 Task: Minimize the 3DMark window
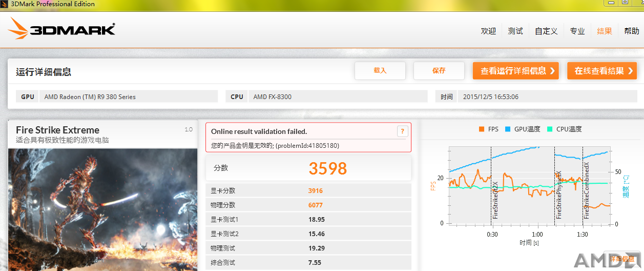[611, 3]
